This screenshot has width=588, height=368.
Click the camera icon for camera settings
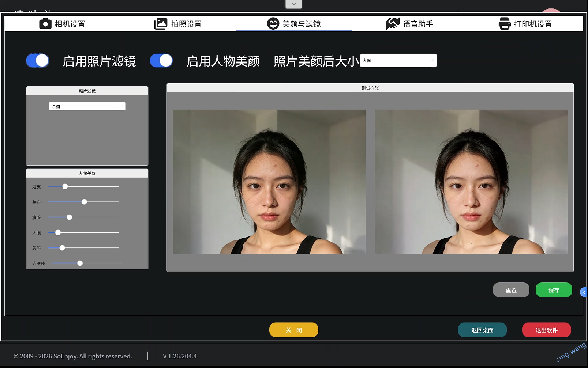(45, 24)
